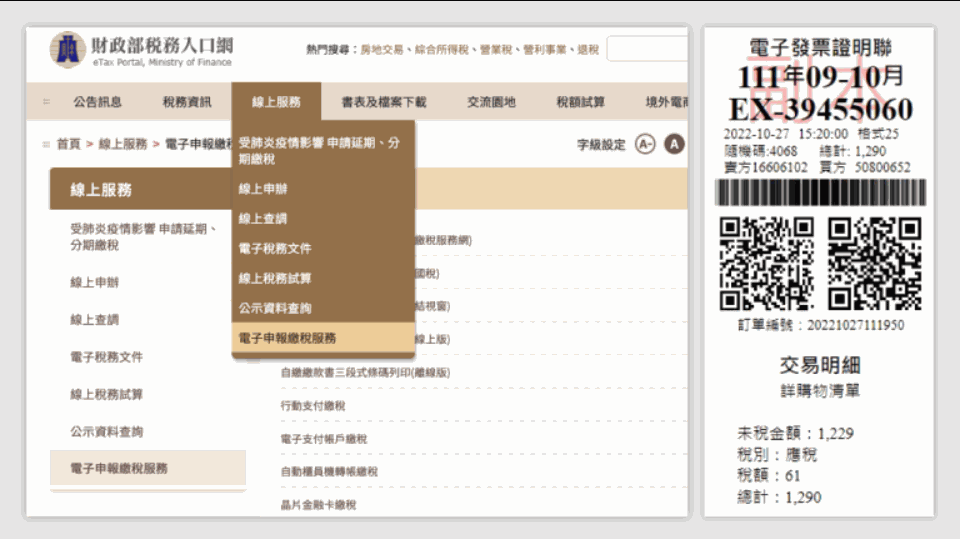960x539 pixels.
Task: Click the Ministry of Finance emblem logo
Action: [x=67, y=50]
